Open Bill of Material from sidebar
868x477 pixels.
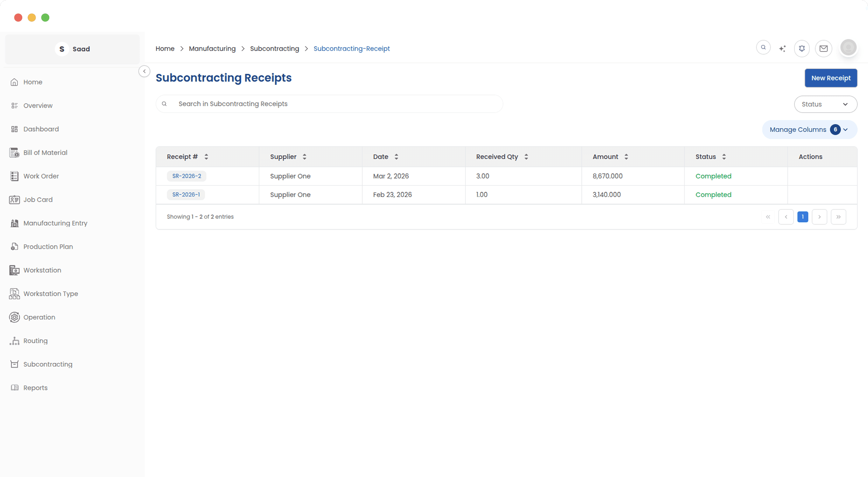pyautogui.click(x=45, y=153)
